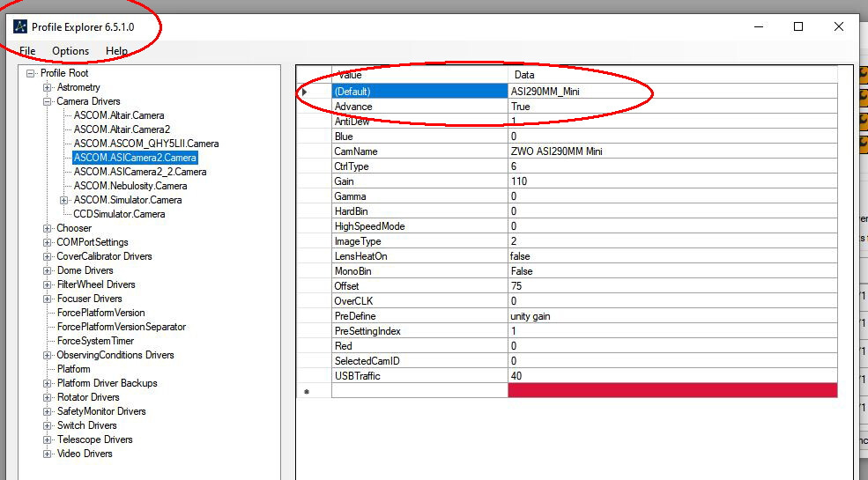Expand the Focuser Drivers node
This screenshot has width=868, height=480.
pos(48,299)
